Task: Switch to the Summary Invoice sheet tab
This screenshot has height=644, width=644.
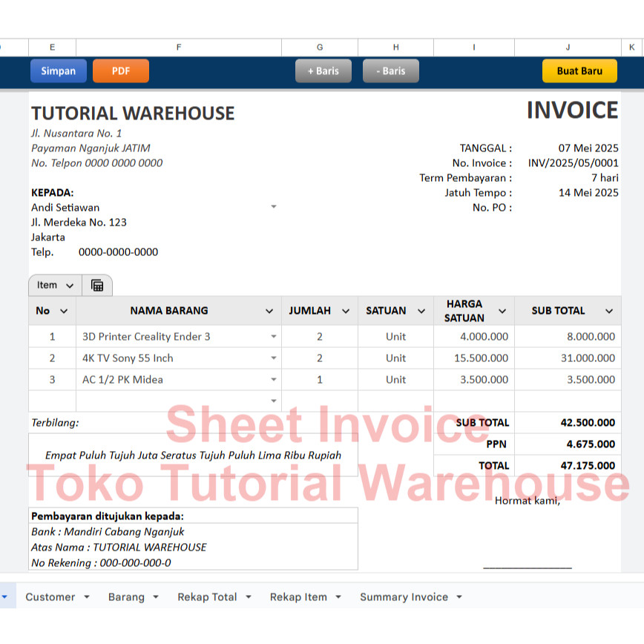Action: pos(404,597)
